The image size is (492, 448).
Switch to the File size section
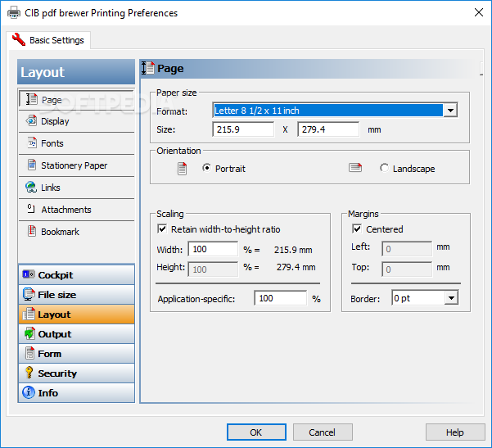click(77, 295)
